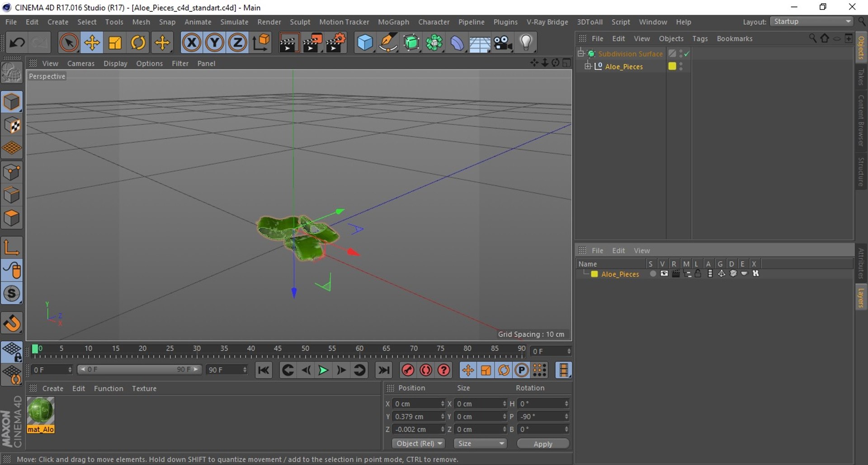Click the Undo arrow icon

(x=17, y=43)
